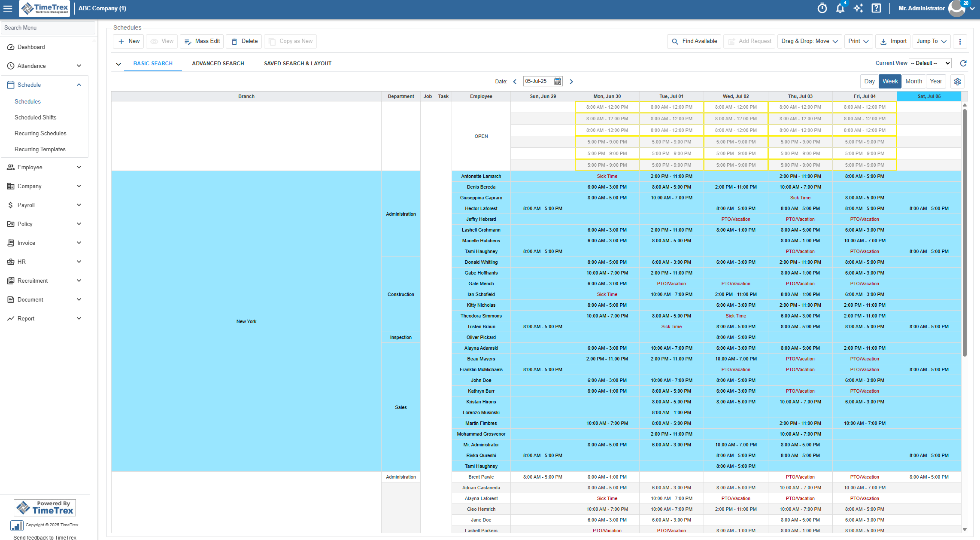
Task: Open the three-dot overflow menu
Action: pos(960,41)
